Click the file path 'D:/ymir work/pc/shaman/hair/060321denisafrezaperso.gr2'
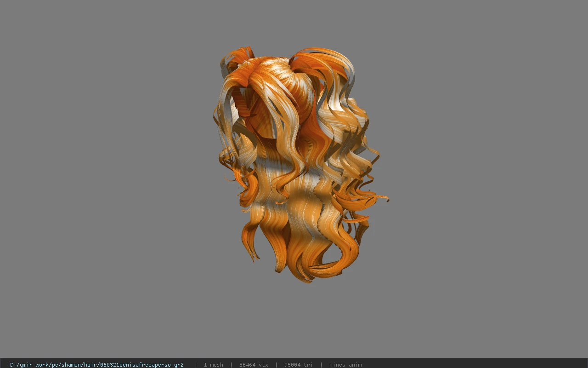588x368 pixels. click(97, 365)
